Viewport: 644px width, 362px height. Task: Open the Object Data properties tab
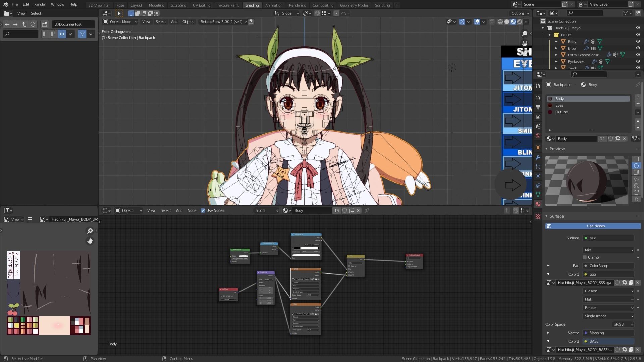click(x=538, y=195)
